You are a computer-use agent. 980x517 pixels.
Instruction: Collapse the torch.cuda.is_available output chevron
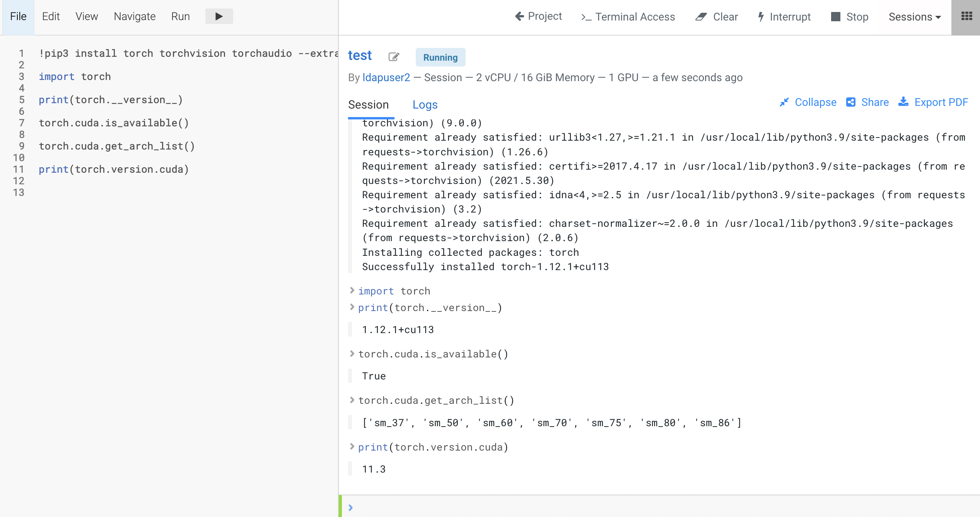point(352,354)
